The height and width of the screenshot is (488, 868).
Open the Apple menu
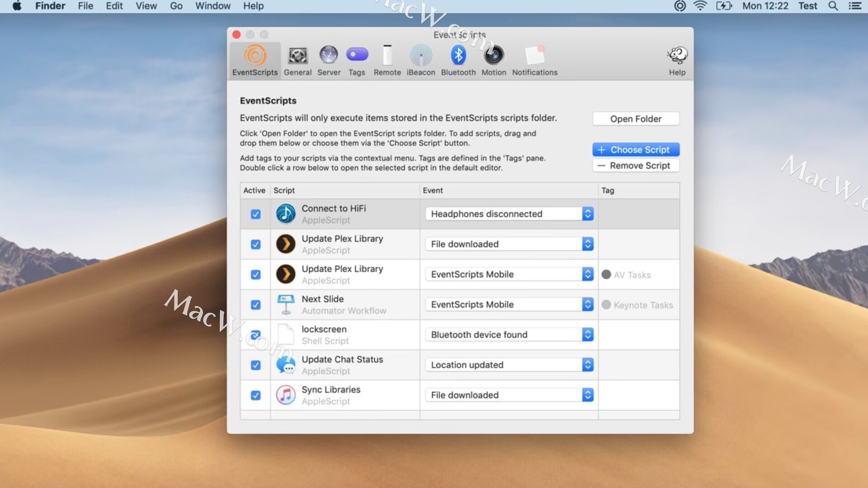coord(17,6)
